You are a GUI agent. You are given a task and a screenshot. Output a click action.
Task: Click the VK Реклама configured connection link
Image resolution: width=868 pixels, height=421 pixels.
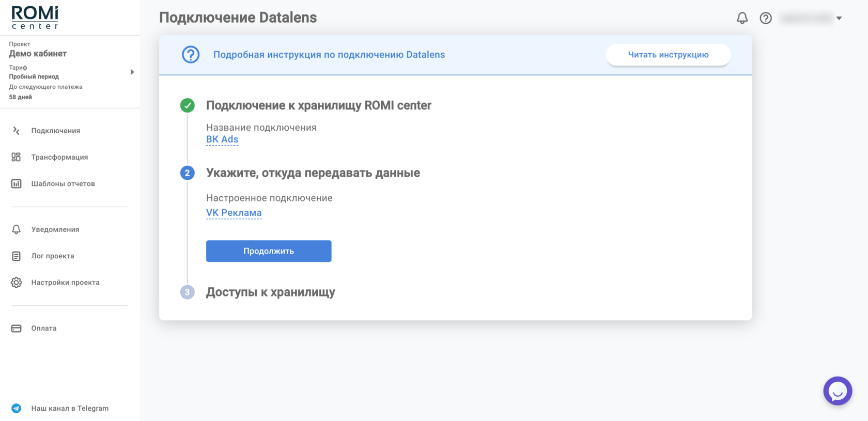coord(234,213)
